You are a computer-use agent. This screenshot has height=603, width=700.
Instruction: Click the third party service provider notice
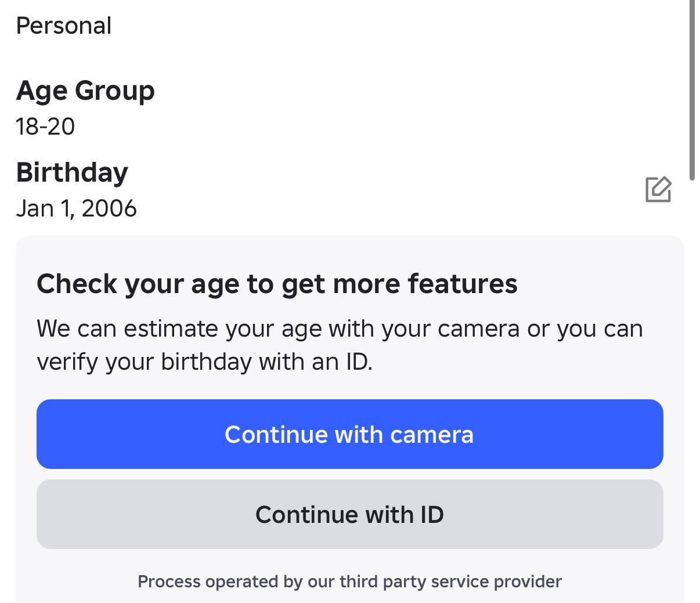(x=349, y=582)
